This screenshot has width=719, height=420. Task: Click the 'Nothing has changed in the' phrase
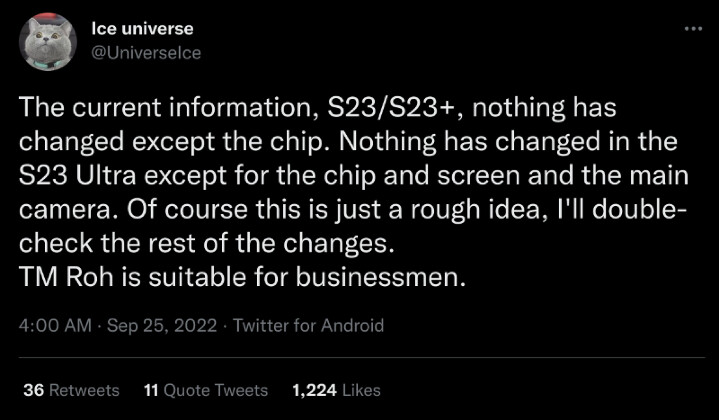(508, 142)
